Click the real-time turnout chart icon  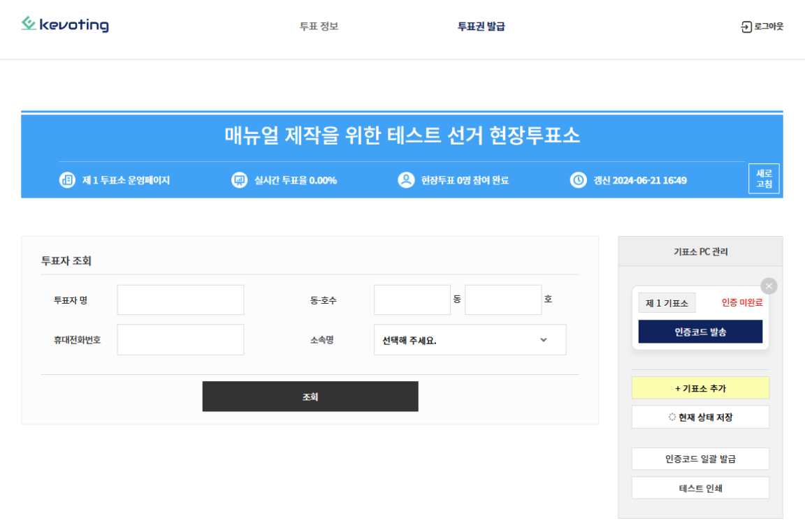pyautogui.click(x=240, y=180)
